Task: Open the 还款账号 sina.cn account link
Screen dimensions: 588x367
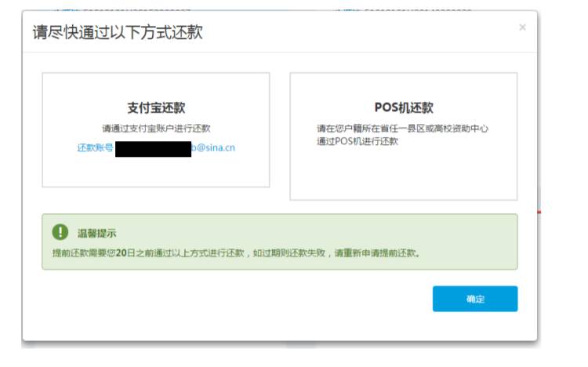Action: [x=156, y=148]
